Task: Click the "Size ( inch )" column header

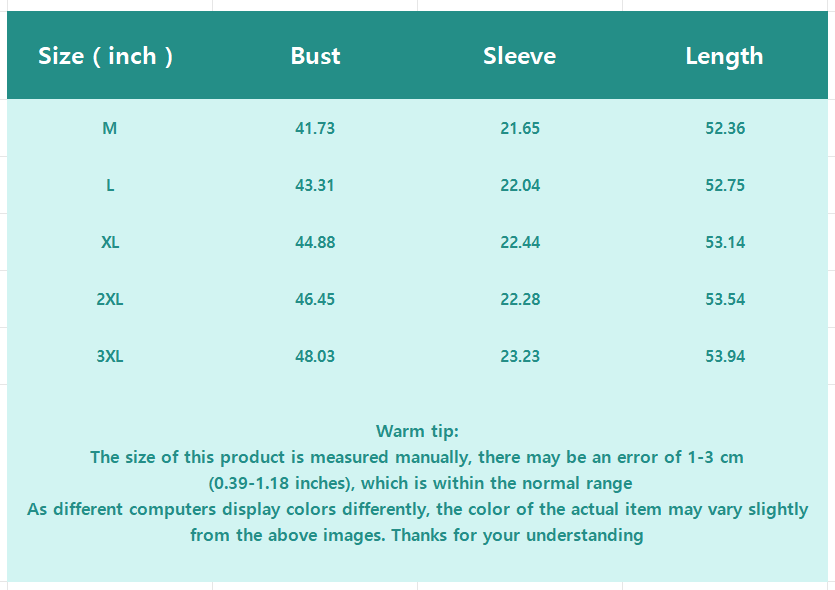Action: (x=105, y=56)
